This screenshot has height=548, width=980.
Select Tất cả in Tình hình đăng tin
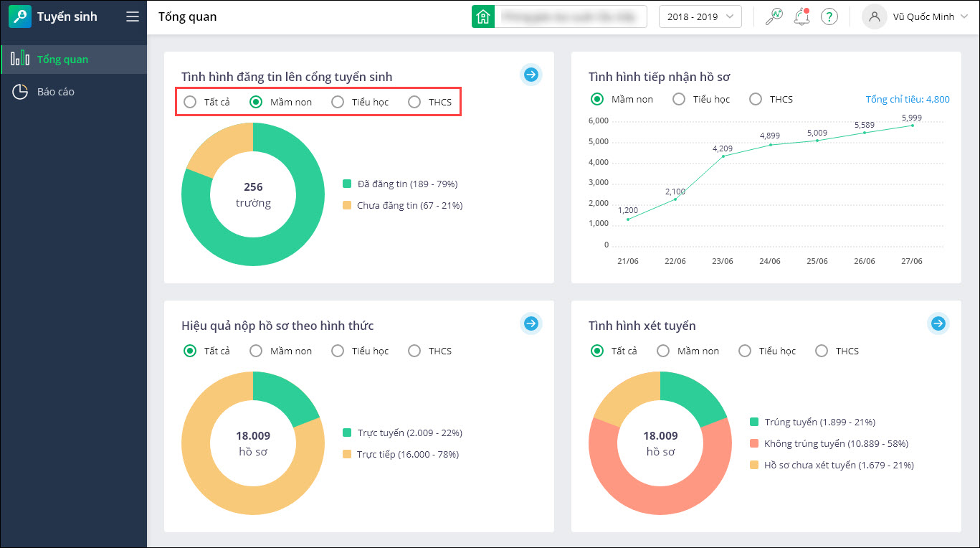point(190,102)
